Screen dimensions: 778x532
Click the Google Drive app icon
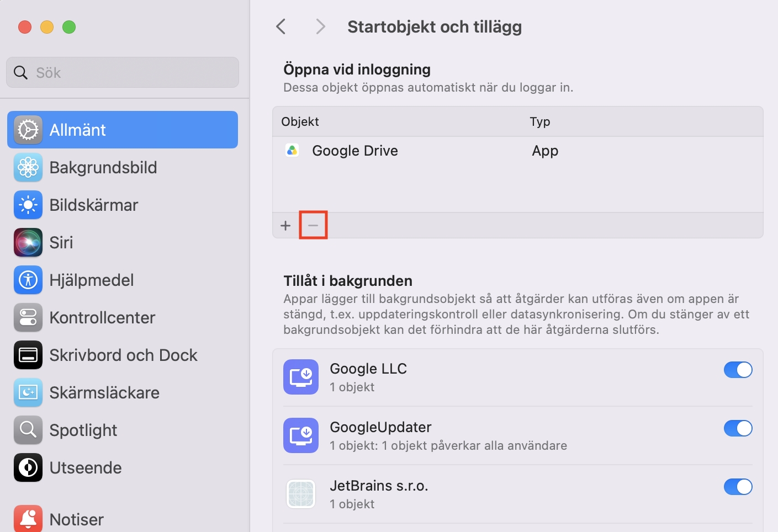[292, 150]
